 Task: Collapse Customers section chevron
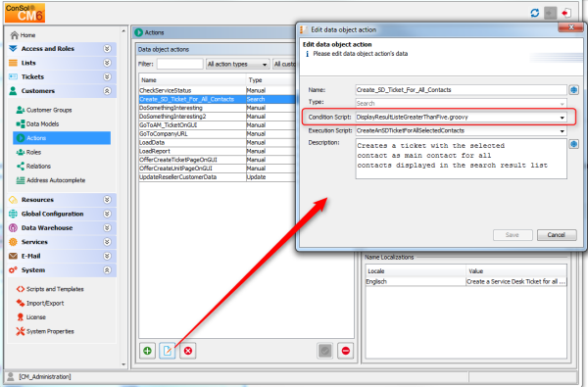(x=107, y=91)
